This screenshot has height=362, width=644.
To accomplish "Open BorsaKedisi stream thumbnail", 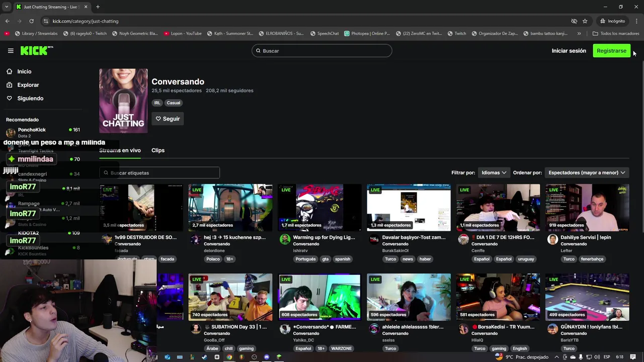I will pyautogui.click(x=498, y=297).
